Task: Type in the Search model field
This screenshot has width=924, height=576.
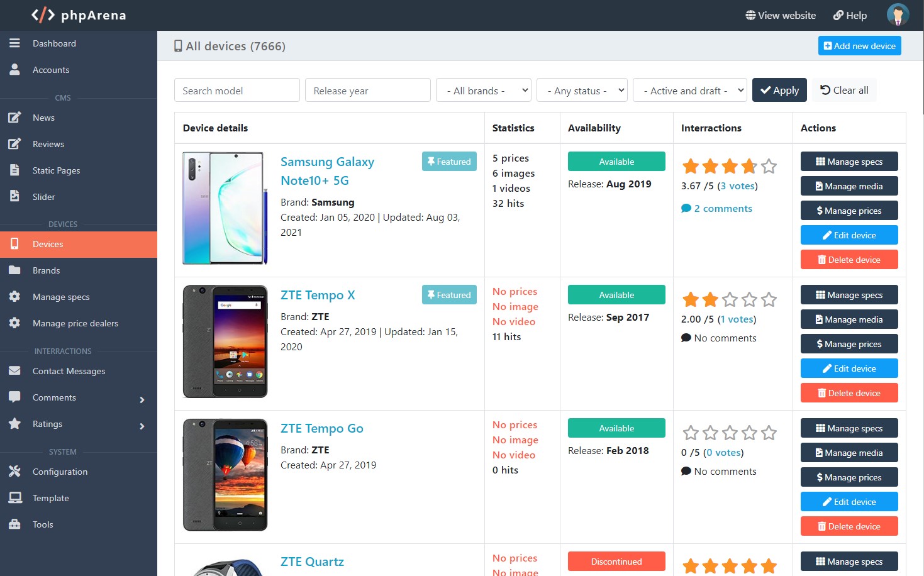Action: (237, 90)
